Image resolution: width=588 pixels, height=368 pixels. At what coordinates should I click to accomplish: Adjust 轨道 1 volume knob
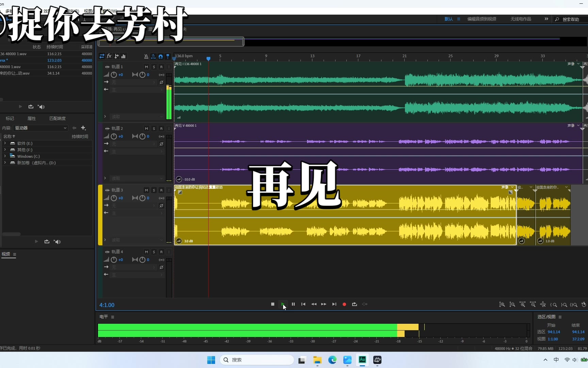[x=114, y=75]
